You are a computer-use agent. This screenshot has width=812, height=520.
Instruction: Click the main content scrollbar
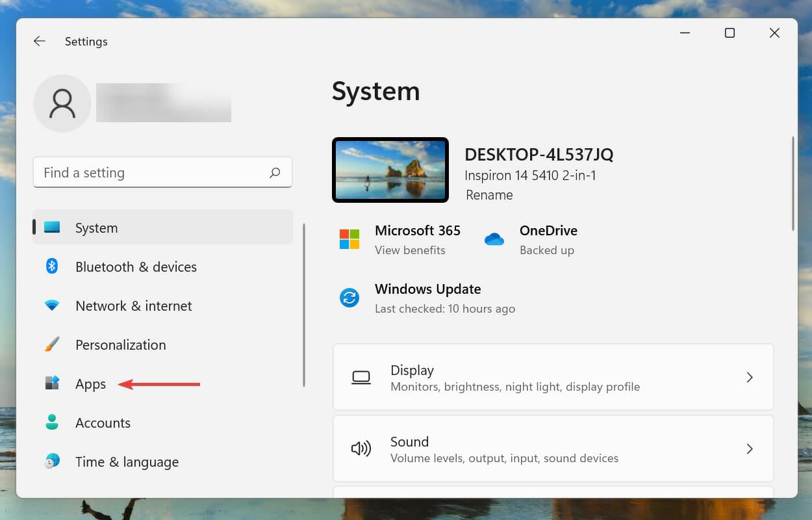[x=793, y=183]
